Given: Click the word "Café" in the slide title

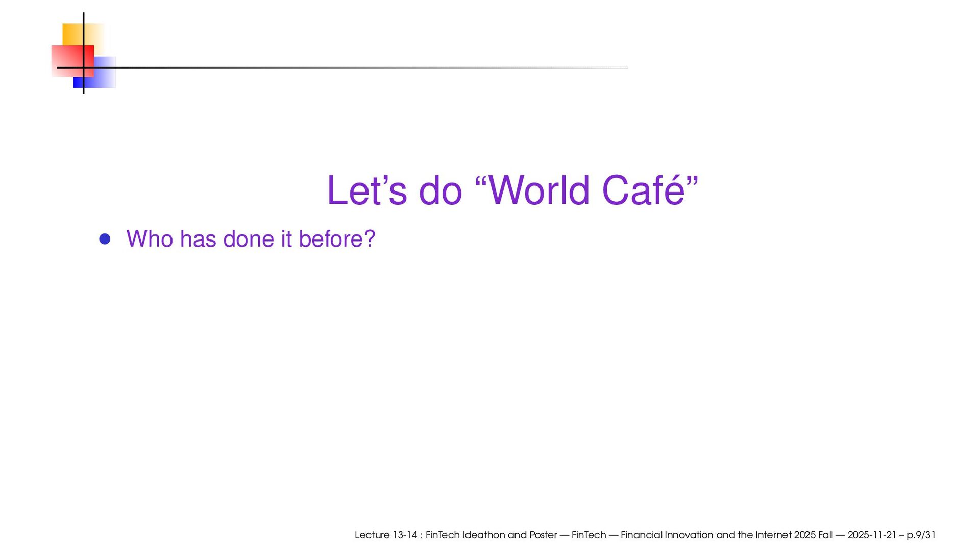Looking at the screenshot, I should coord(643,190).
